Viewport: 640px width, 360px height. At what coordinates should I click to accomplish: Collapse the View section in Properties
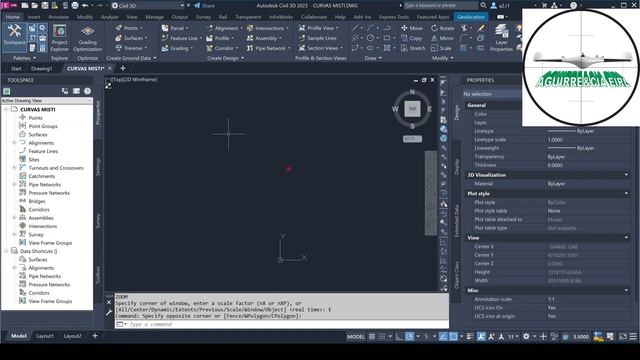pos(626,238)
